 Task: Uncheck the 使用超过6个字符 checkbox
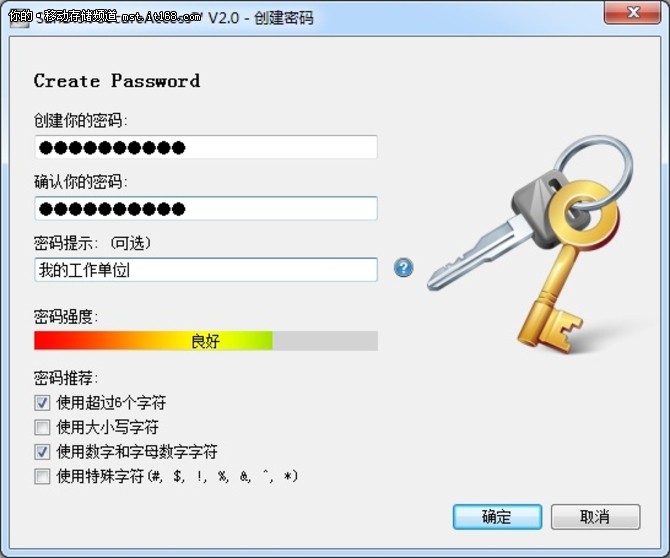(42, 402)
